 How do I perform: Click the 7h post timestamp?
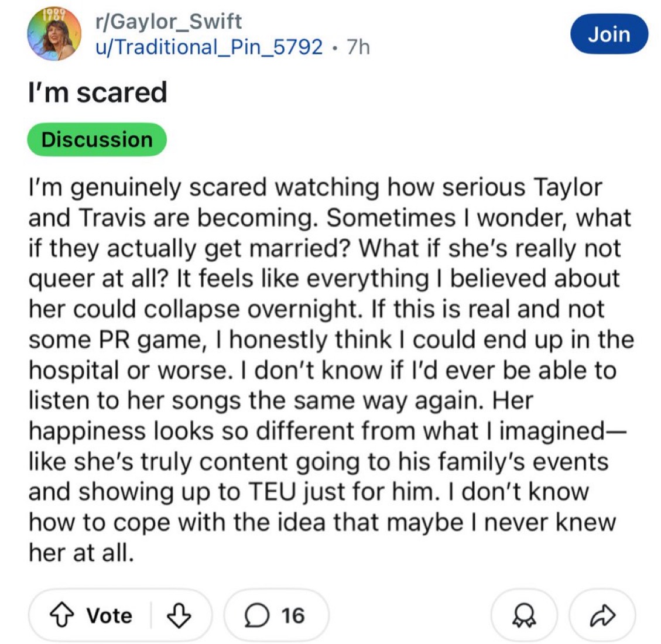(x=358, y=46)
